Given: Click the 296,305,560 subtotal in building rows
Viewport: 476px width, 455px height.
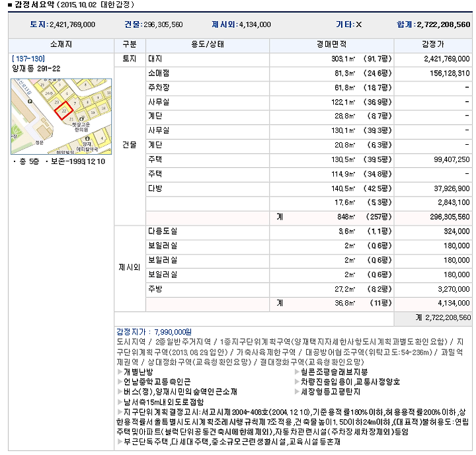Looking at the screenshot, I should [x=450, y=217].
